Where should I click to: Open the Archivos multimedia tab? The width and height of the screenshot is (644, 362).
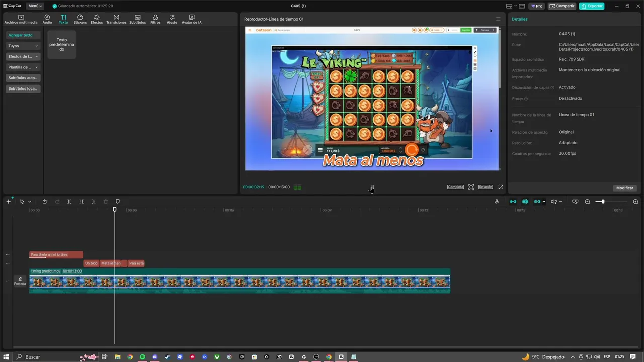[21, 19]
